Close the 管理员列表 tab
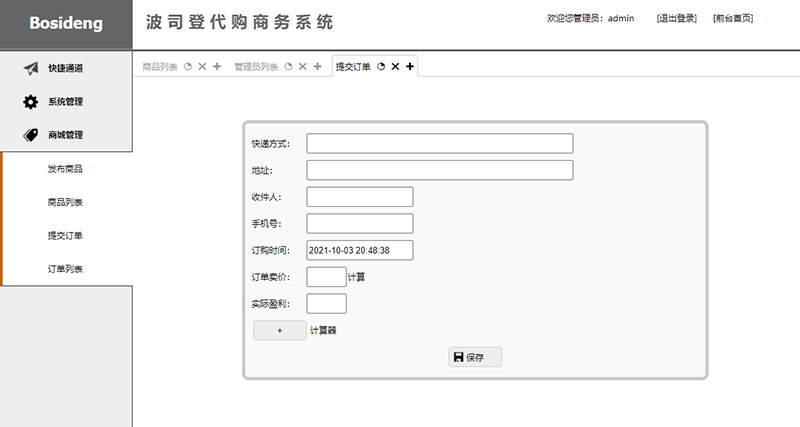 303,67
